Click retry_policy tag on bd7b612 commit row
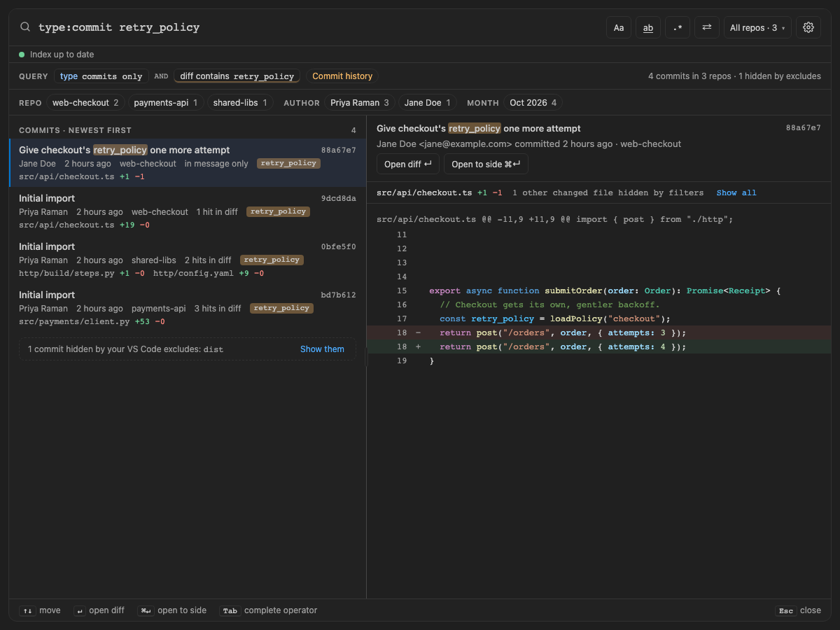Image resolution: width=840 pixels, height=630 pixels. (282, 308)
